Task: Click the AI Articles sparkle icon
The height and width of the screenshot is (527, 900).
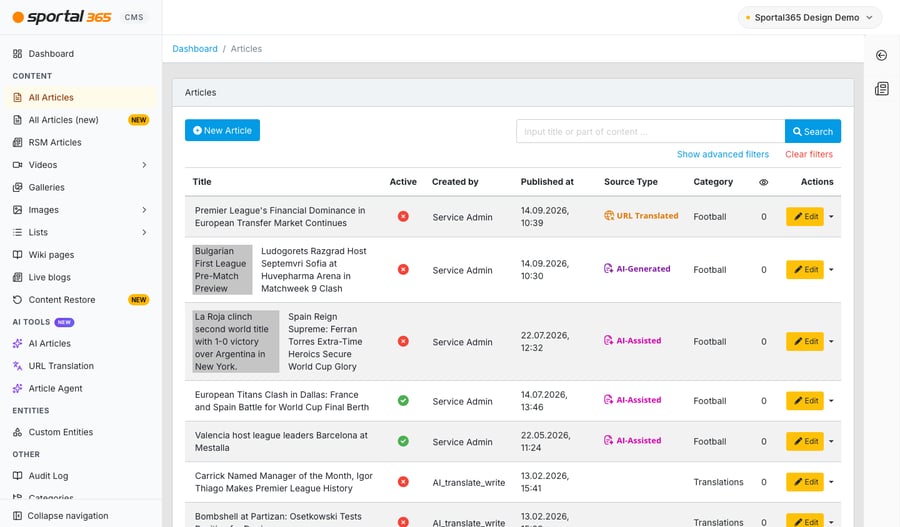Action: tap(17, 343)
